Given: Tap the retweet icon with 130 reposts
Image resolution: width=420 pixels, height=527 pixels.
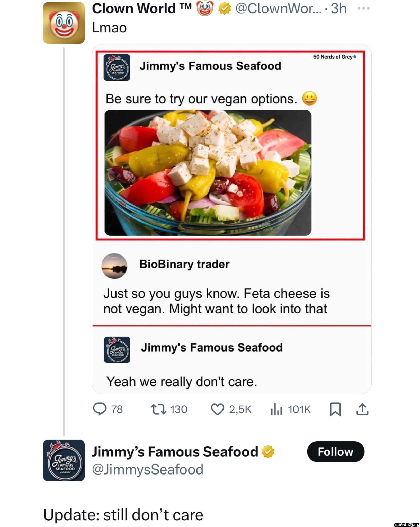Looking at the screenshot, I should tap(159, 409).
